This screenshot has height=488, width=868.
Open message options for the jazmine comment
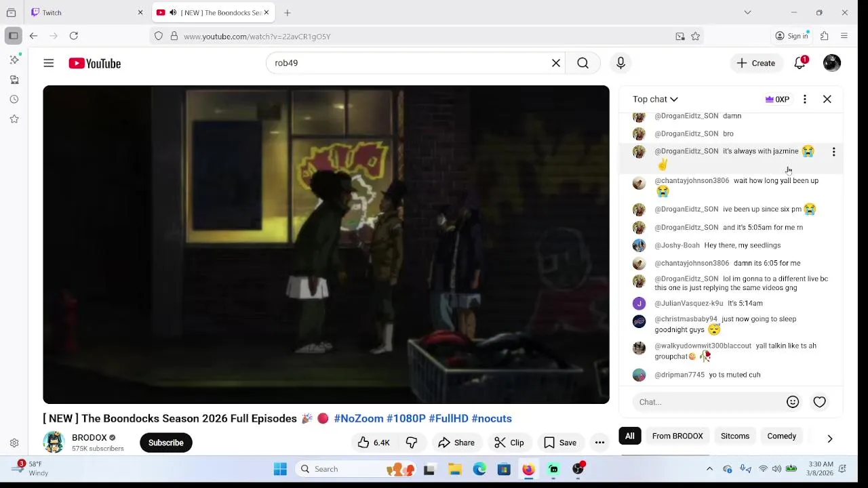pyautogui.click(x=833, y=152)
